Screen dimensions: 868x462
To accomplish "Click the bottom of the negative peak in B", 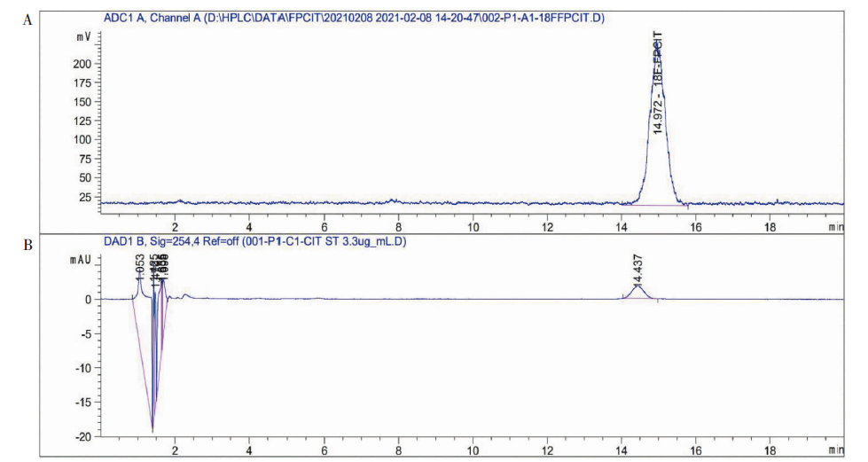I will pos(152,431).
